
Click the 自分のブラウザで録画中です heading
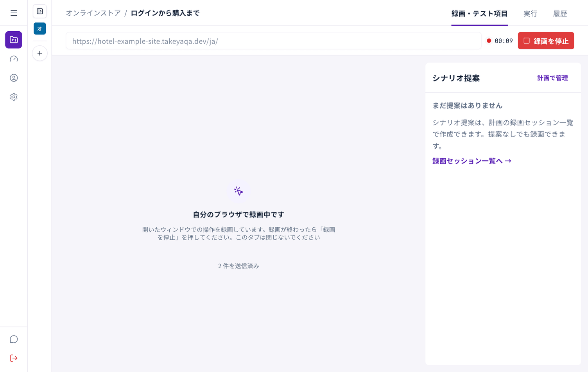[238, 214]
